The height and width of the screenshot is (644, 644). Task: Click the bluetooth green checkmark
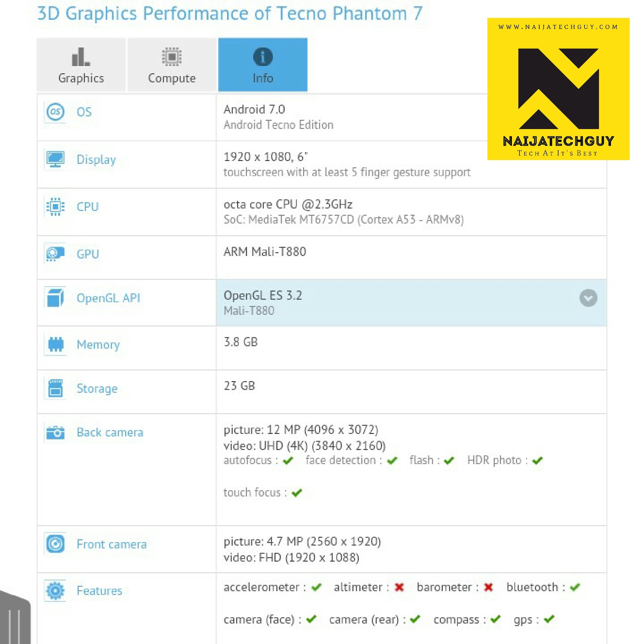pyautogui.click(x=575, y=587)
